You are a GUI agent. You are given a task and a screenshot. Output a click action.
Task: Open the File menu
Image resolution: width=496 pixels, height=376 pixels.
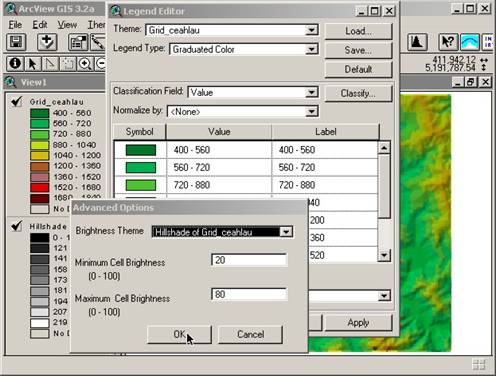tap(15, 25)
